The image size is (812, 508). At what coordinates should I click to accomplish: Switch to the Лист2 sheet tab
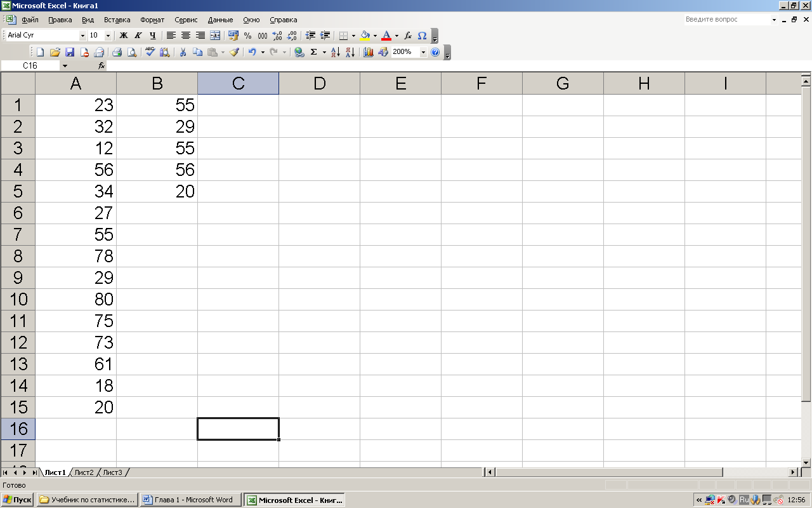pos(84,472)
